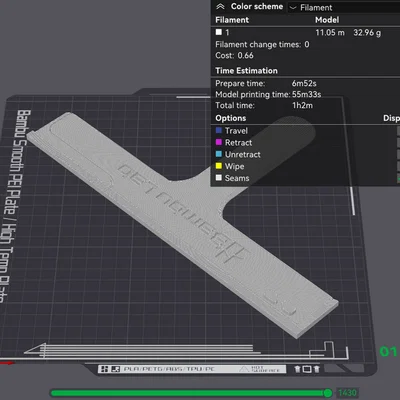
Task: Click the Retract magenta color swatch
Action: [219, 142]
